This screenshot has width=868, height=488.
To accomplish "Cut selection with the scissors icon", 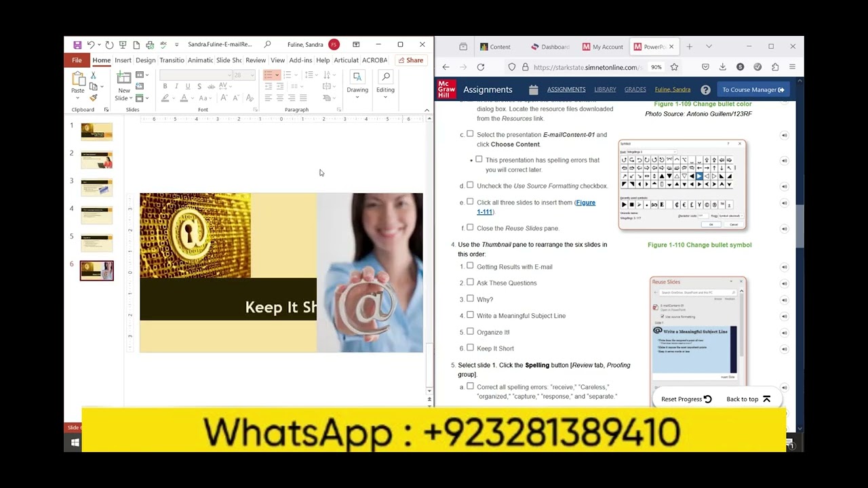I will pos(94,75).
